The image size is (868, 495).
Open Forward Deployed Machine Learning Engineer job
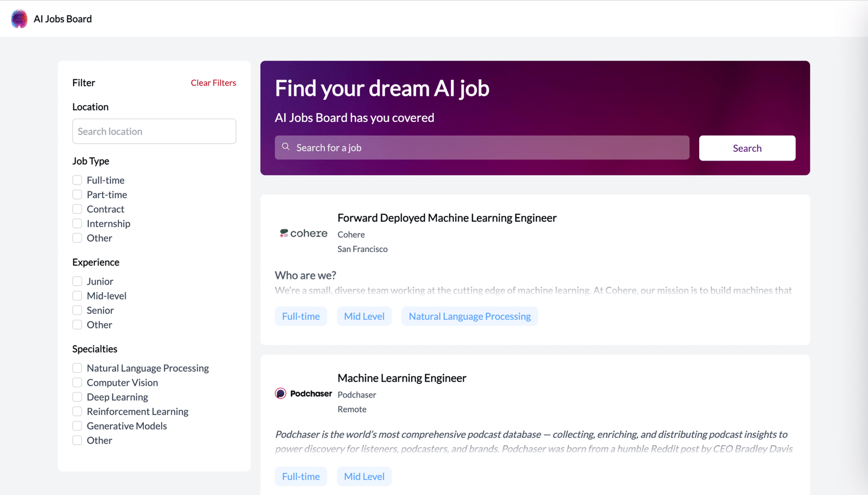click(447, 218)
